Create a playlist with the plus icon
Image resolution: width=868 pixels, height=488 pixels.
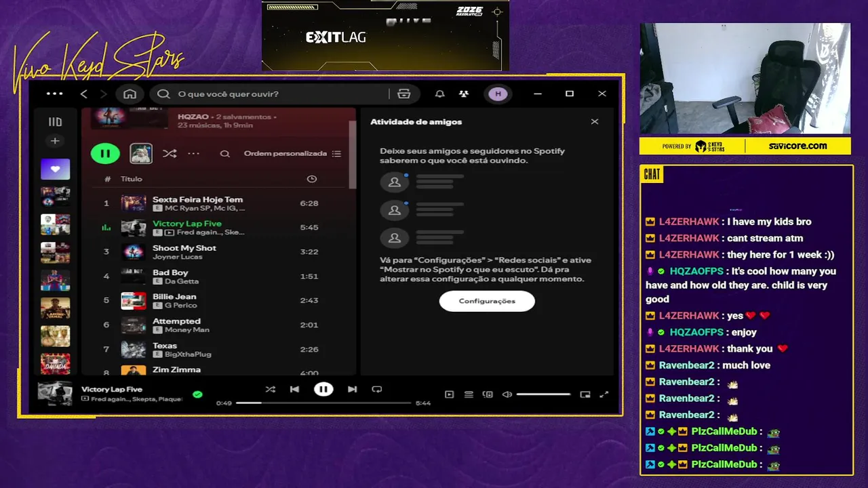click(55, 141)
